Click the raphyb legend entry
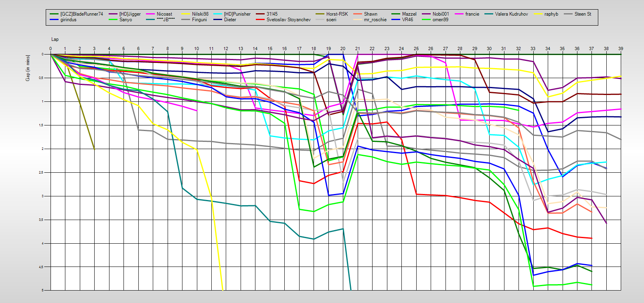644x303 pixels. [551, 14]
